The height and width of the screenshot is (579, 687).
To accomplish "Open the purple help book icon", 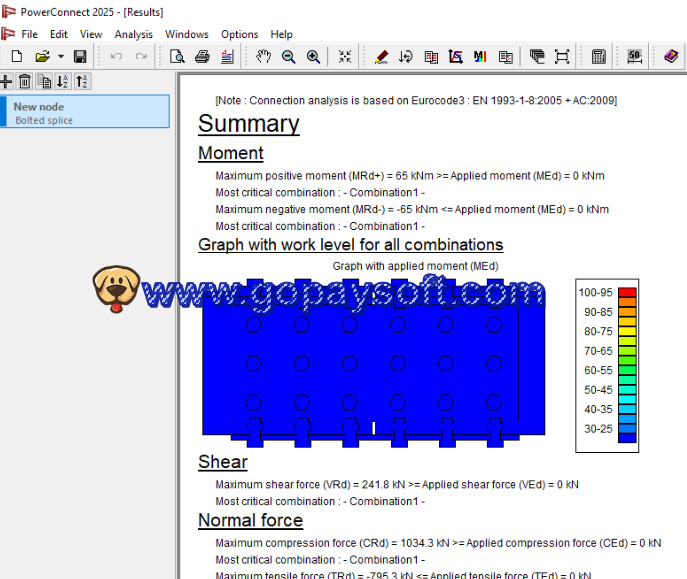I will 671,56.
